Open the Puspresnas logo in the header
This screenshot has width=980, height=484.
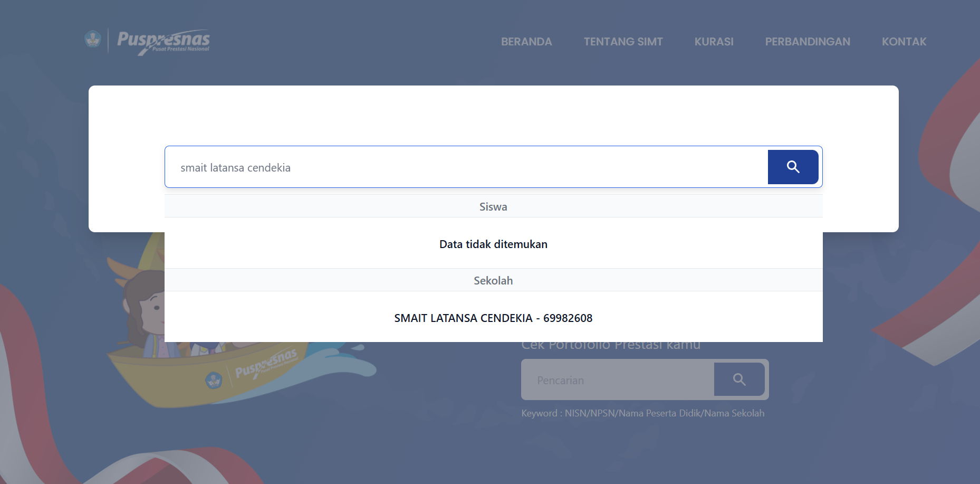[163, 41]
